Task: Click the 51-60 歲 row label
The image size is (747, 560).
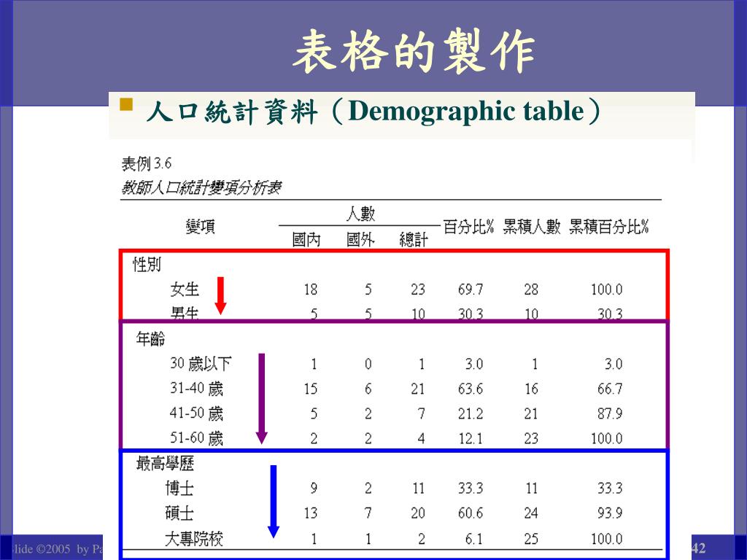Action: (196, 438)
